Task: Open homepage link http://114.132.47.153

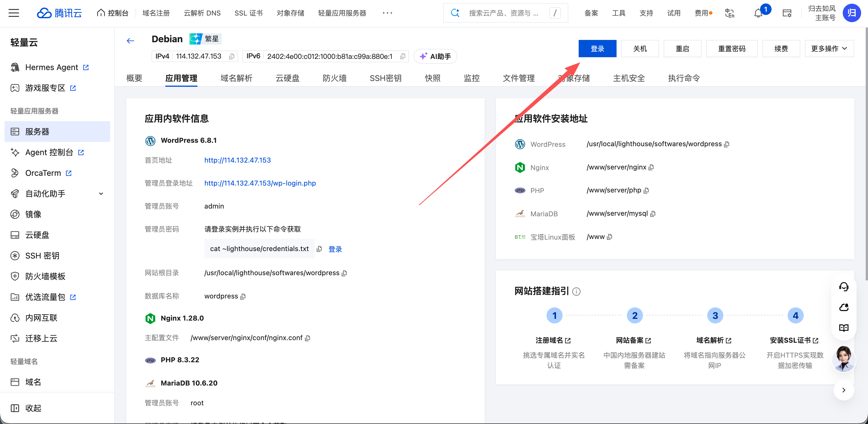Action: pos(238,160)
